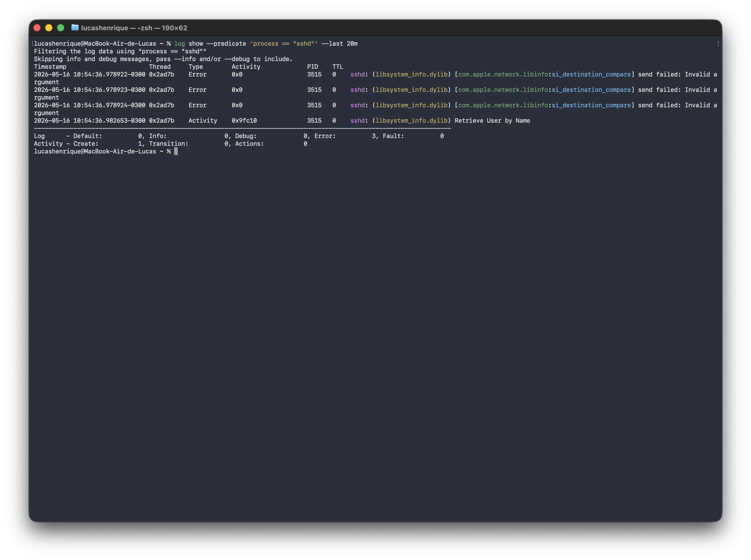Click the window title "lucashenrique — -zsh — 190×62"
Screen dimensions: 751x560
coord(134,28)
